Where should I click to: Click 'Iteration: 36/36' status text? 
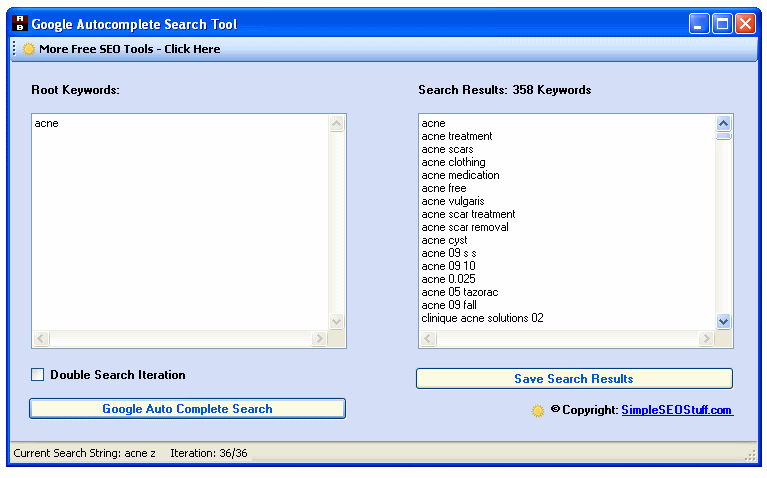tap(209, 453)
